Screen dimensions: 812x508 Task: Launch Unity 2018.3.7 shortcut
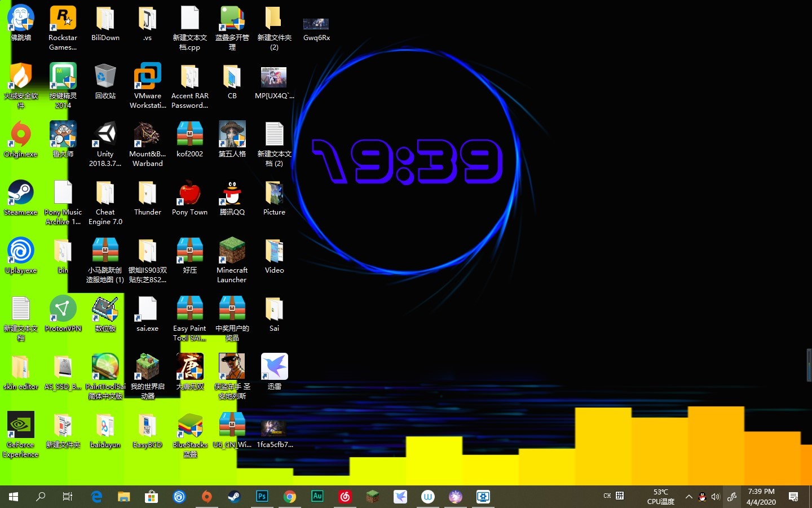pos(105,144)
